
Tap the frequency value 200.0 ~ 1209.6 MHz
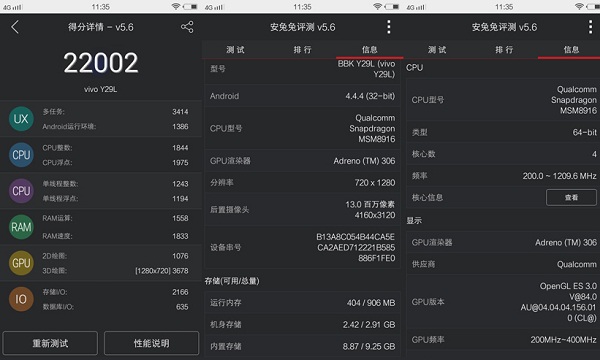point(559,176)
